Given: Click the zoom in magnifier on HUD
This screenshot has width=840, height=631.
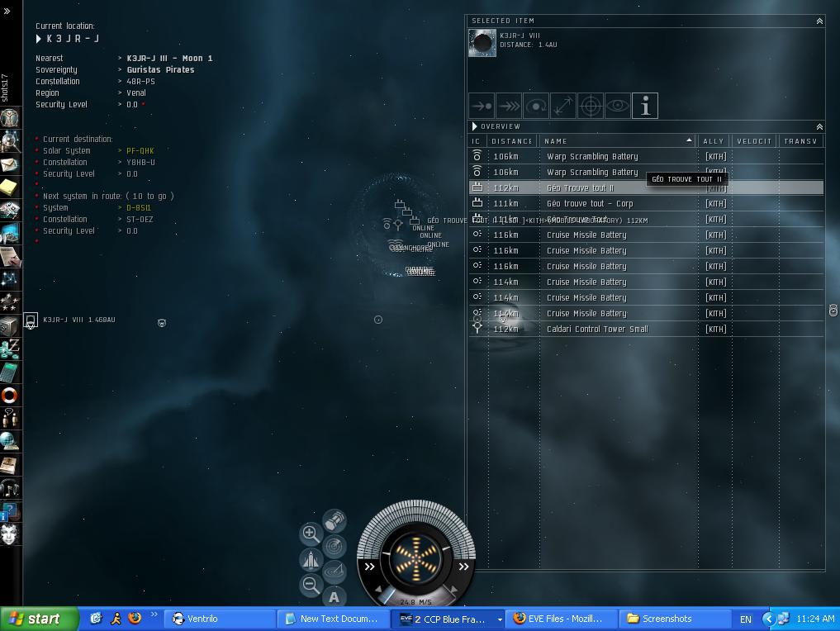Looking at the screenshot, I should click(x=311, y=534).
